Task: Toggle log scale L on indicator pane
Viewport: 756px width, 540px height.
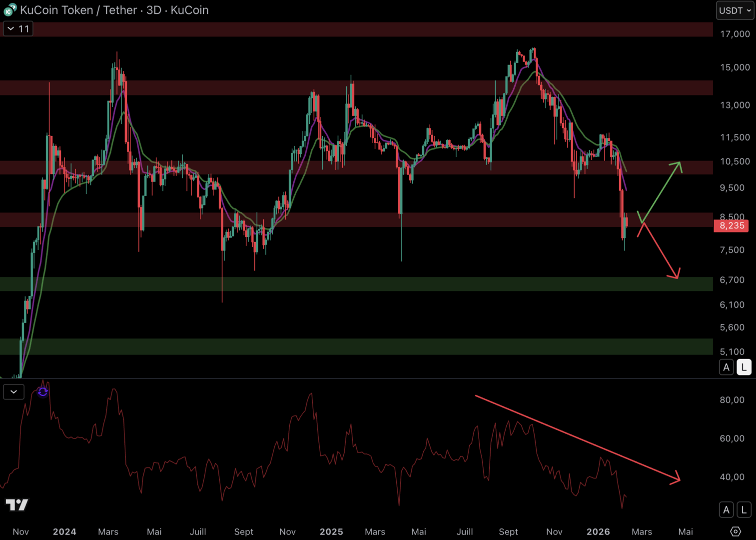Action: [x=744, y=510]
